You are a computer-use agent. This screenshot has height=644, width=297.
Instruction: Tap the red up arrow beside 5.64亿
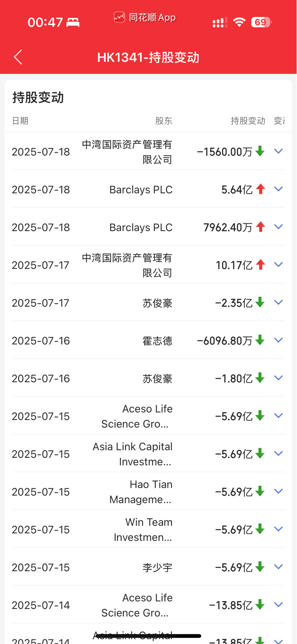point(261,189)
